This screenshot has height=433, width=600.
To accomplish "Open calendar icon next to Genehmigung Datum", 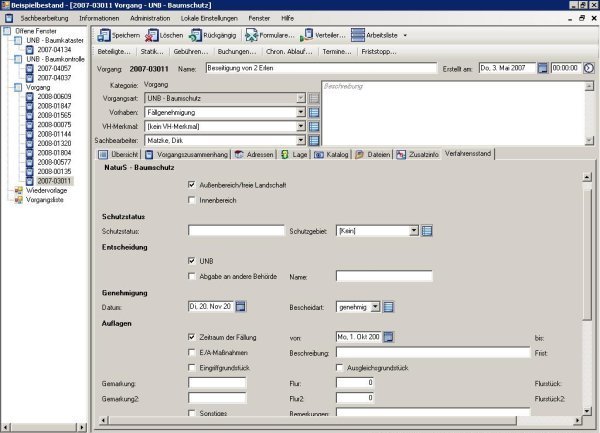I will [x=241, y=306].
